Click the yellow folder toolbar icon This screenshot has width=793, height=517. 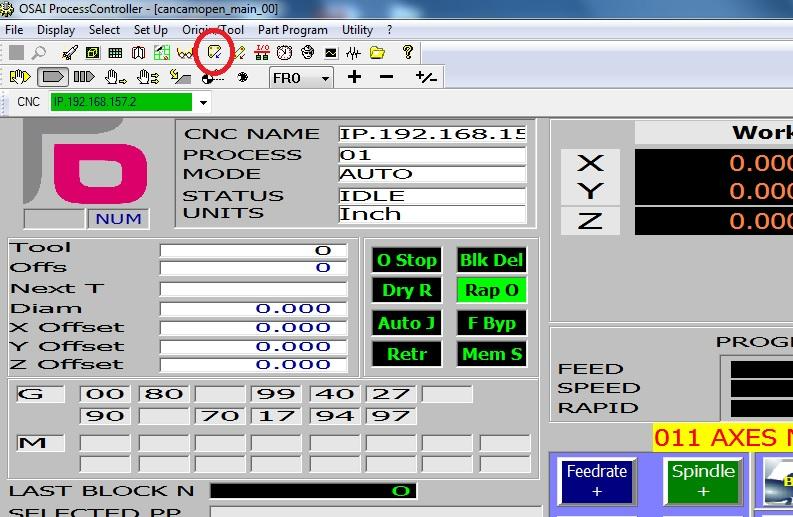click(377, 52)
